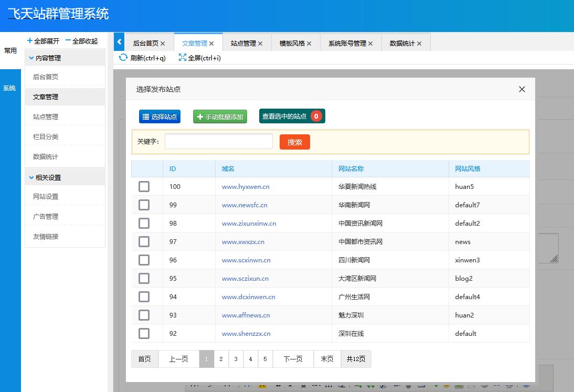Jump to 末页 in pagination

tap(327, 359)
